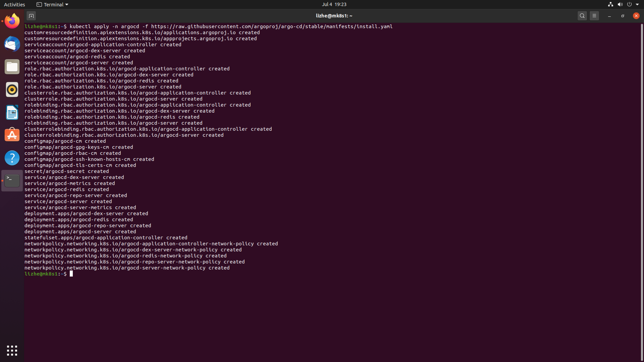Click 'configmap/argocd-gpg-keys-cm created' line

(79, 147)
